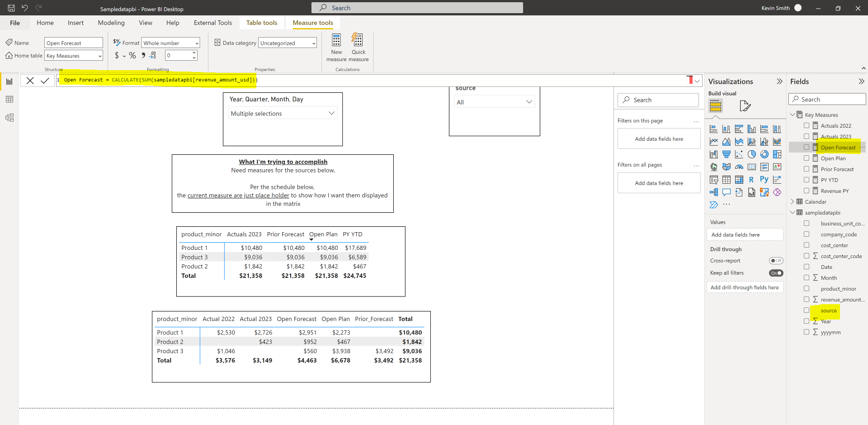Screen dimensions: 868x425
Task: Toggle Keep all filters switch
Action: (x=776, y=273)
